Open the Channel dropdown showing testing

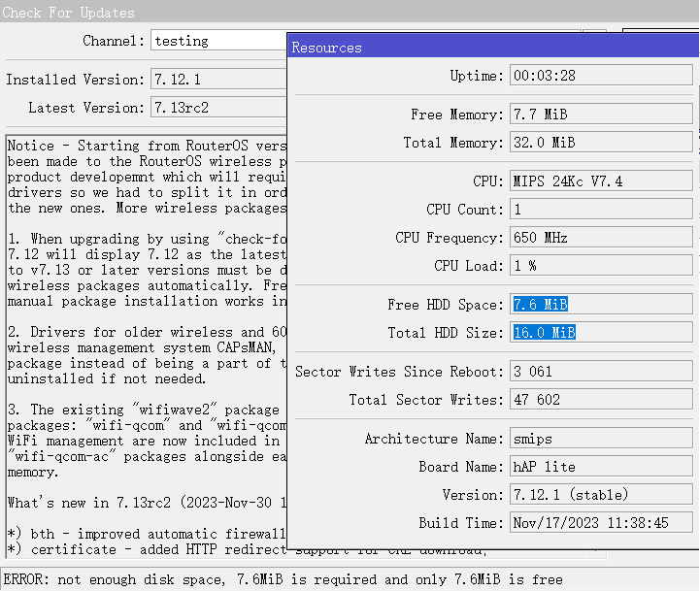click(218, 41)
